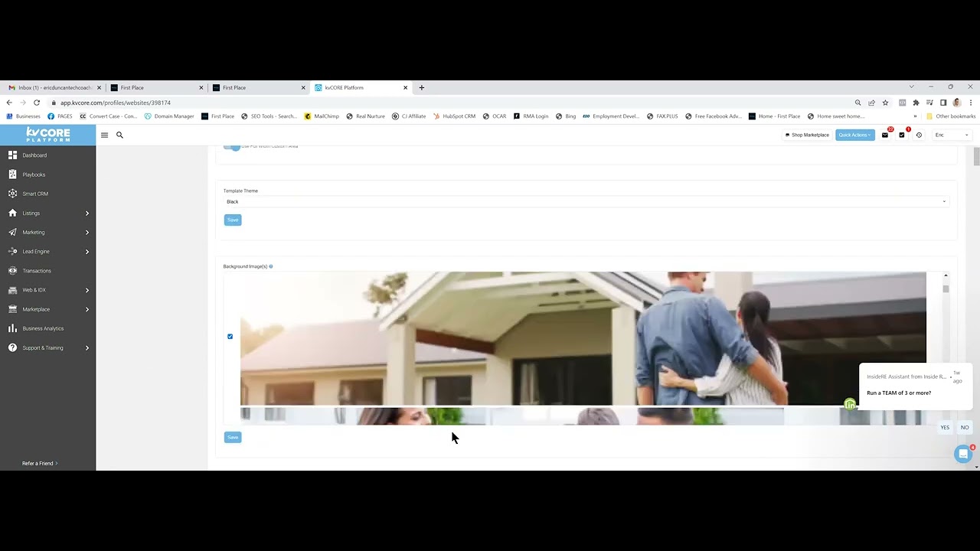Screen dimensions: 980x551
Task: Click the kvCORE Platform logo
Action: (47, 135)
